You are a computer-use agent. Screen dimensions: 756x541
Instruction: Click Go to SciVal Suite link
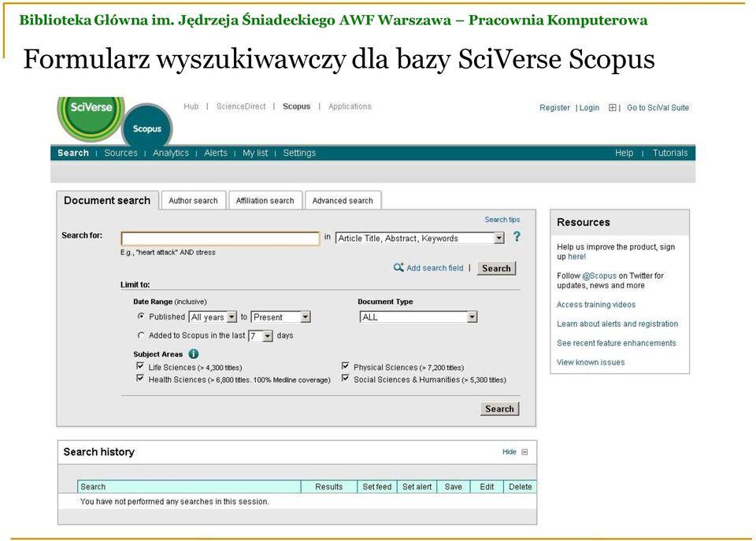658,108
